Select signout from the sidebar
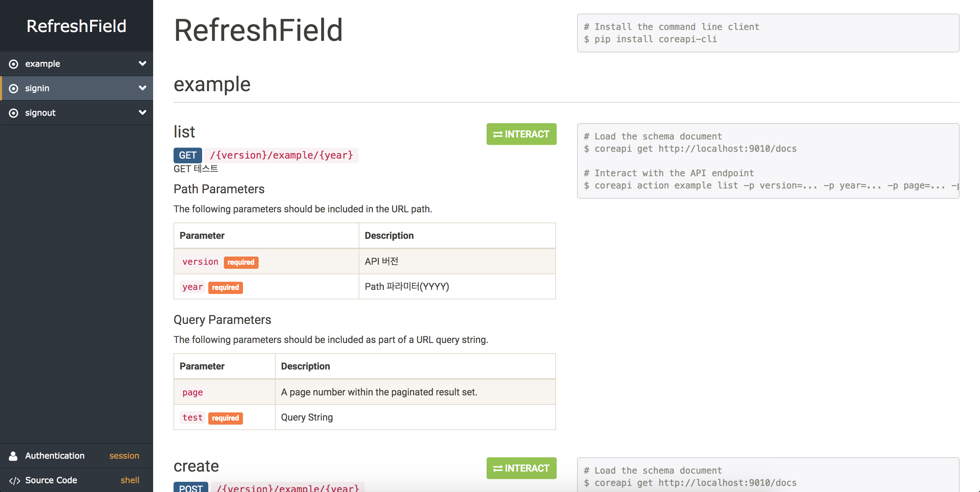This screenshot has height=492, width=980. pos(40,113)
